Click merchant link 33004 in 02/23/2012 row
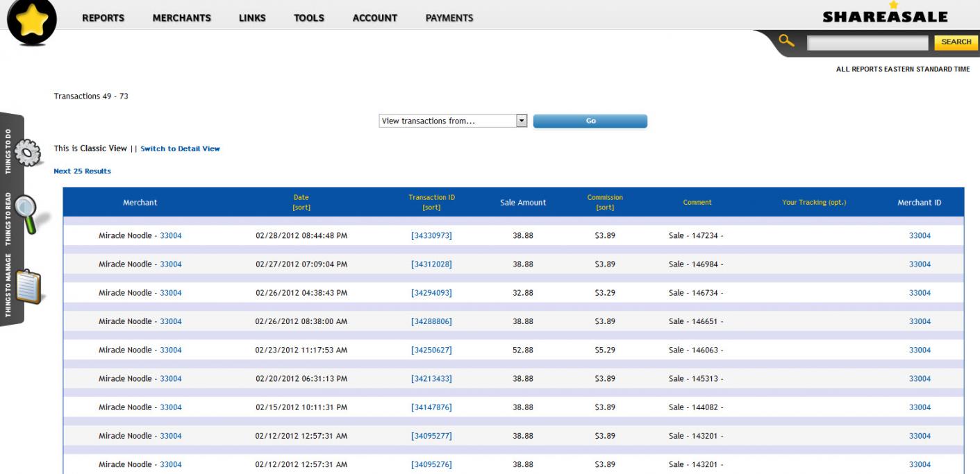Viewport: 980px width, 474px height. [171, 350]
